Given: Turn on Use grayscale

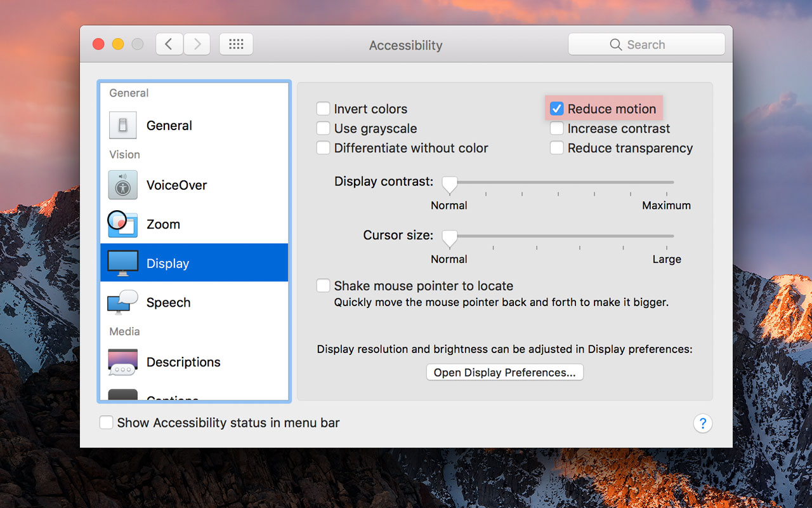Looking at the screenshot, I should [324, 129].
